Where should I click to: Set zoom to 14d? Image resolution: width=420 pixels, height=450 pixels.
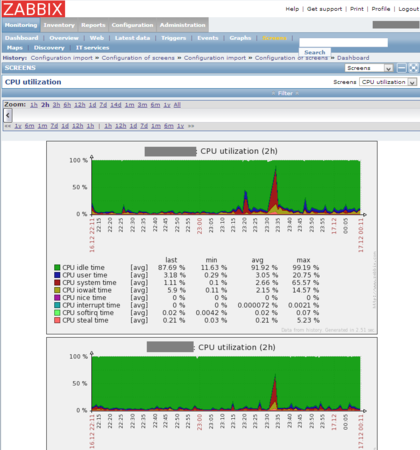pos(116,105)
